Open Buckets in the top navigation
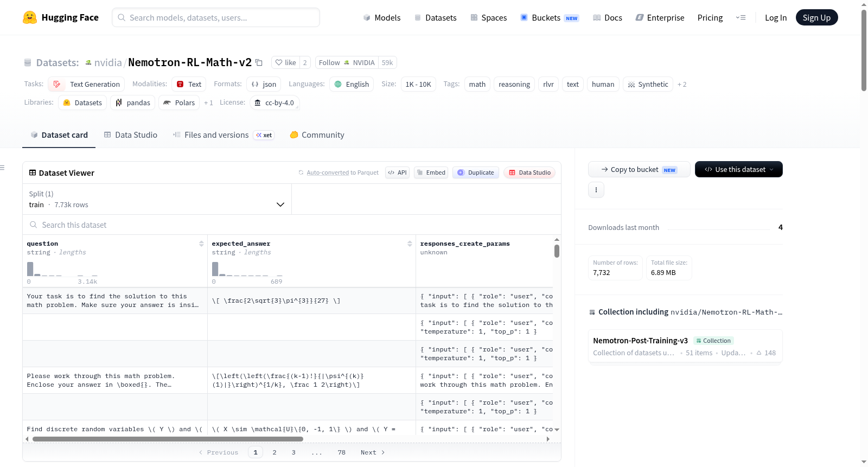Viewport: 868px width, 467px height. 550,18
